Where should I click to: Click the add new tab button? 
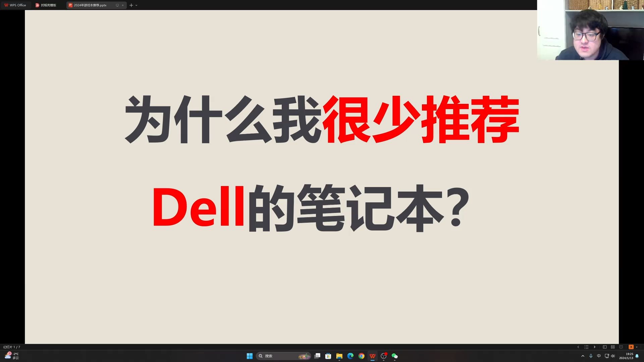pos(131,5)
